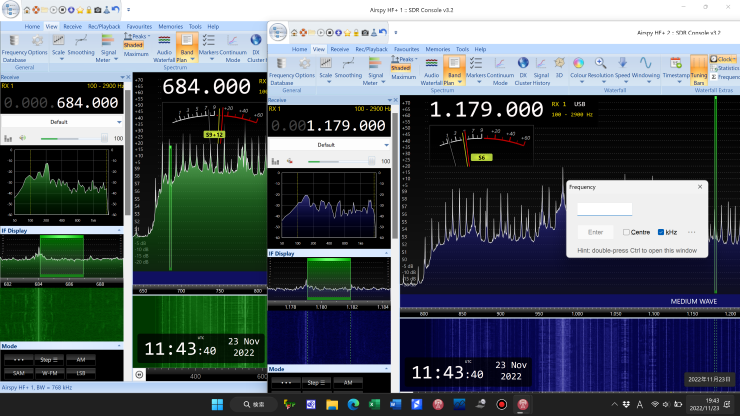Image resolution: width=740 pixels, height=416 pixels.
Task: Open the Favourites tab in HF+ 1 window
Action: pyautogui.click(x=139, y=26)
